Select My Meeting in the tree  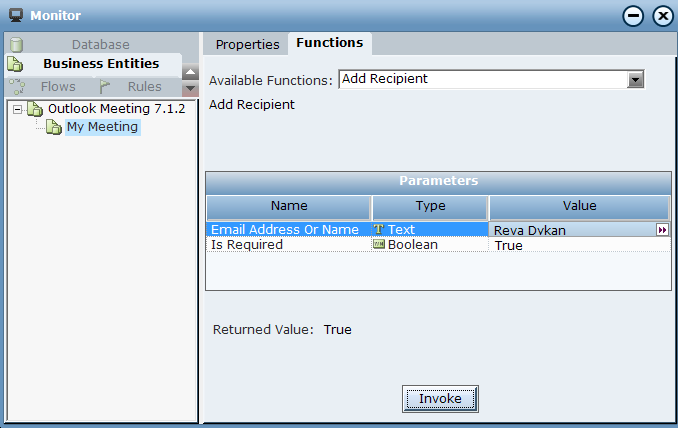coord(102,127)
